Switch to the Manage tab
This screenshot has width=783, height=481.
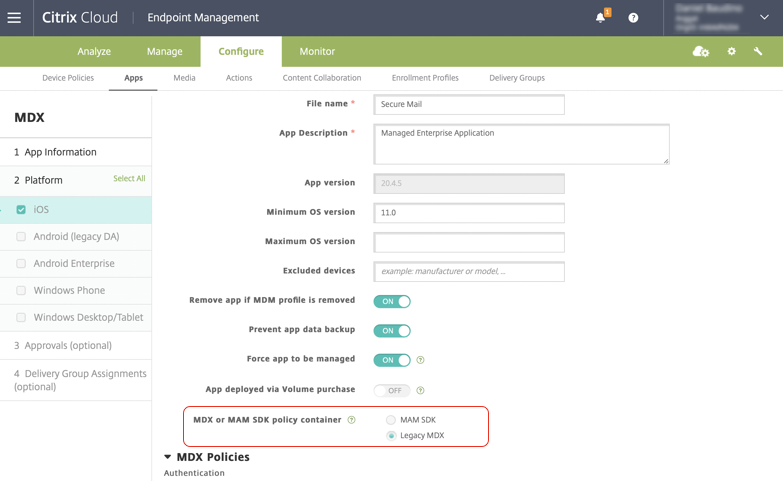(164, 51)
